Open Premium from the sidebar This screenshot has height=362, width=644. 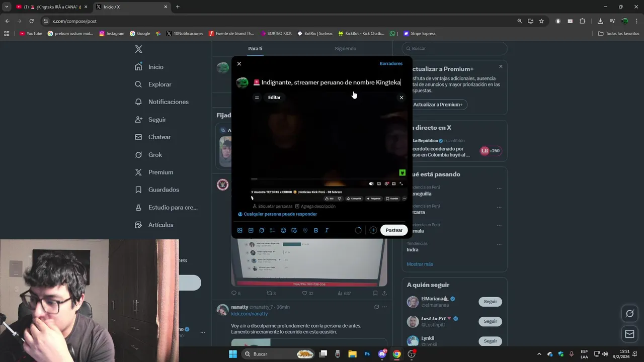(x=154, y=172)
